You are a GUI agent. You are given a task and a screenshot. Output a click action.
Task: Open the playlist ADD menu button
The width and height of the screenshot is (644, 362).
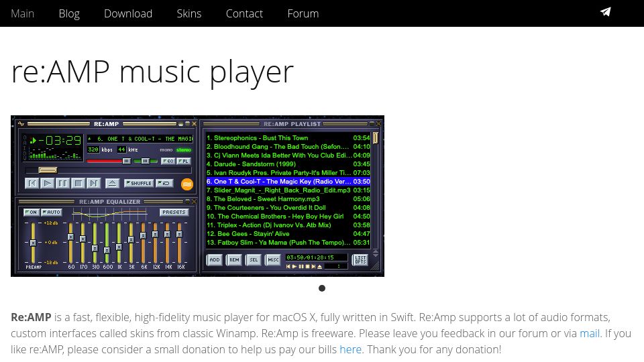pyautogui.click(x=215, y=260)
